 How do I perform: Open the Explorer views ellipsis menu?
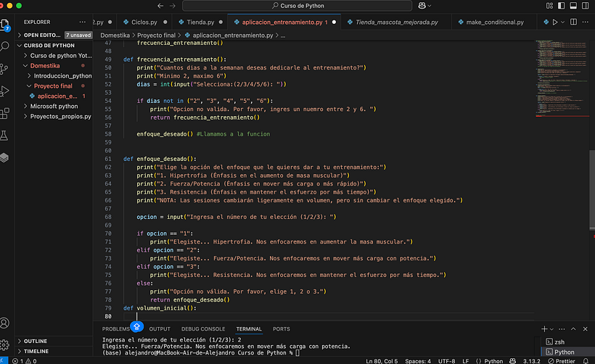82,22
